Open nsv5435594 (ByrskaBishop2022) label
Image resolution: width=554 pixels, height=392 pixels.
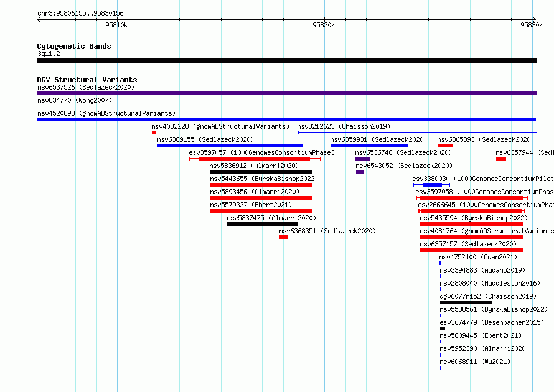[x=474, y=218]
